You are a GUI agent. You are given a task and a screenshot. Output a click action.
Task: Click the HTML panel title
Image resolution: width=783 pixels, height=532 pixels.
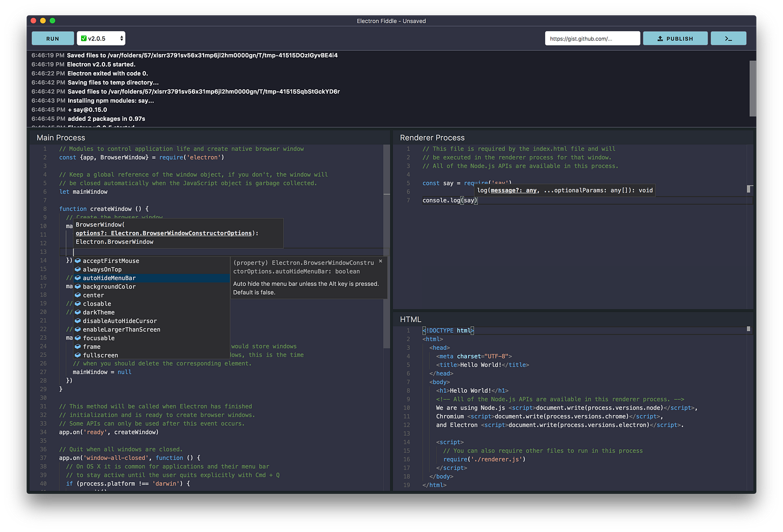tap(410, 319)
